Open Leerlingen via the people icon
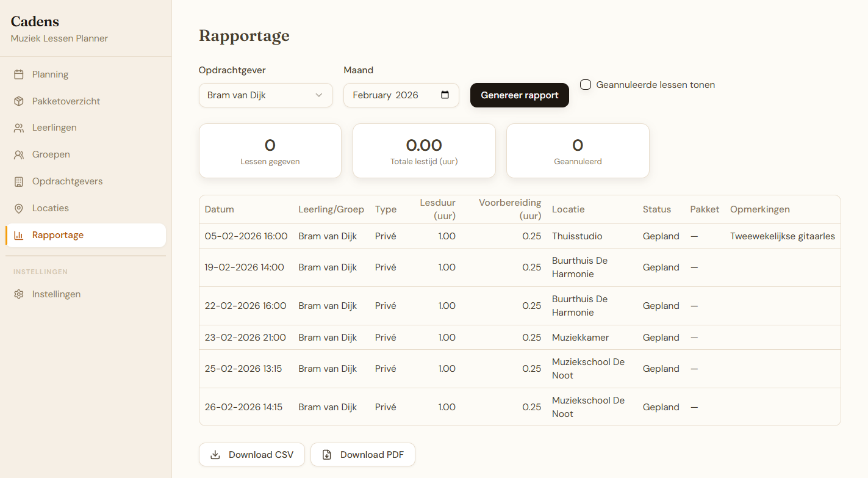Image resolution: width=868 pixels, height=478 pixels. coord(19,127)
